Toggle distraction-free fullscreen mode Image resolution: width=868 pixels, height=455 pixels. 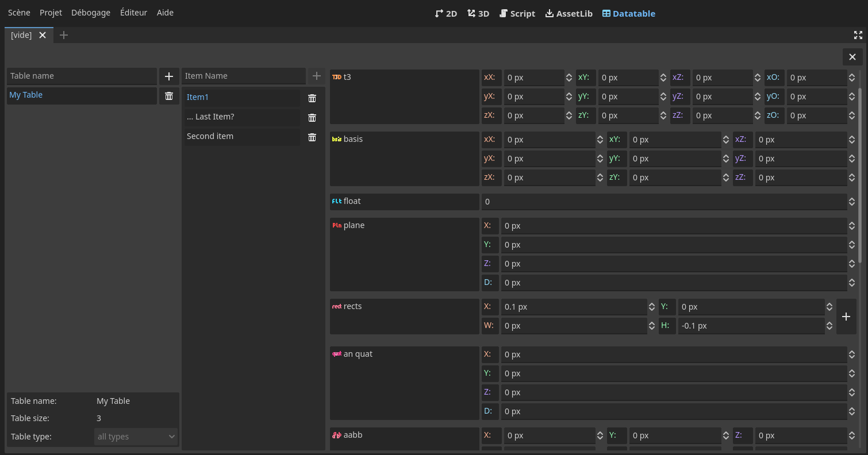click(858, 35)
